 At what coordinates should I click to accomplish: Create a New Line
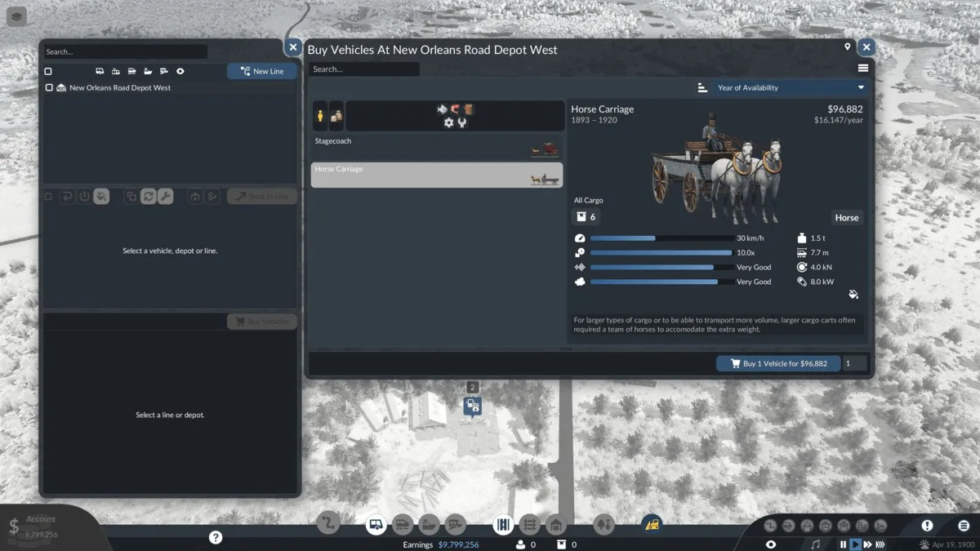coord(262,71)
